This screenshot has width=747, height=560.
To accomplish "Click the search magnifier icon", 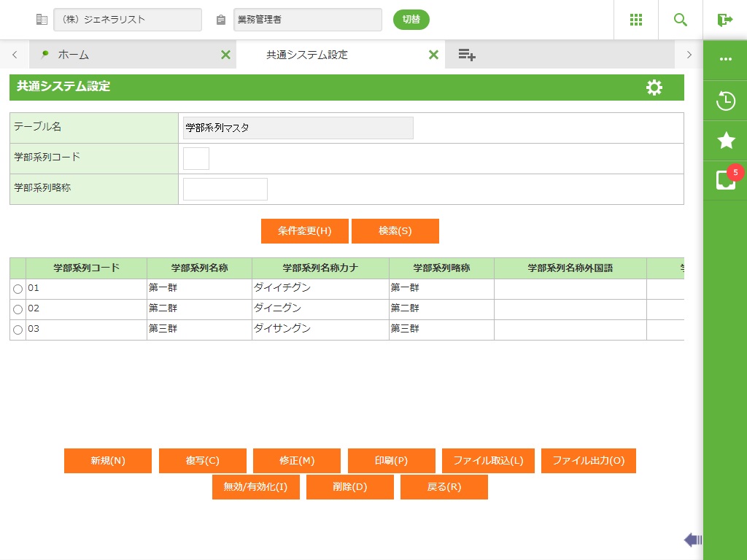I will tap(680, 20).
